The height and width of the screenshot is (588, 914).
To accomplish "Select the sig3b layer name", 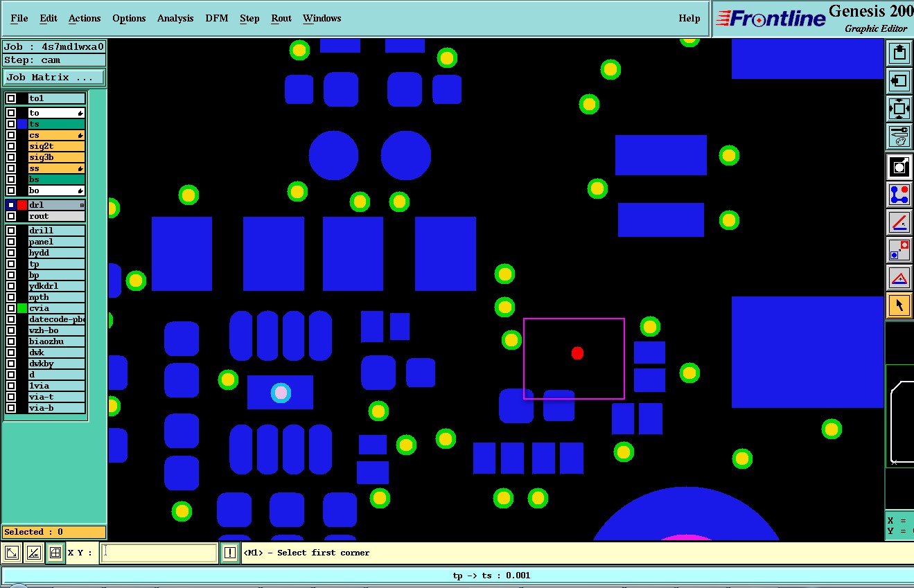I will (x=56, y=157).
